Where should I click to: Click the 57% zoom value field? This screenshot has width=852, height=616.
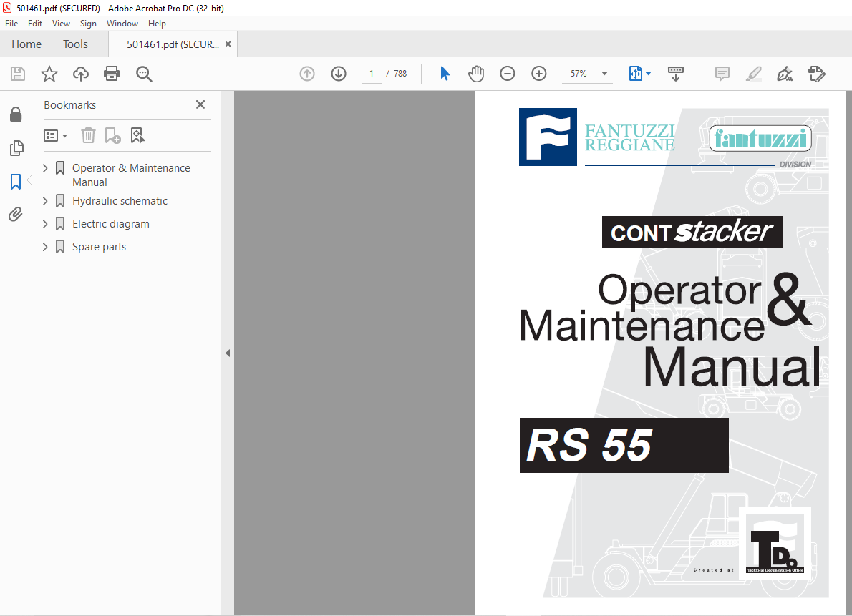[x=579, y=73]
